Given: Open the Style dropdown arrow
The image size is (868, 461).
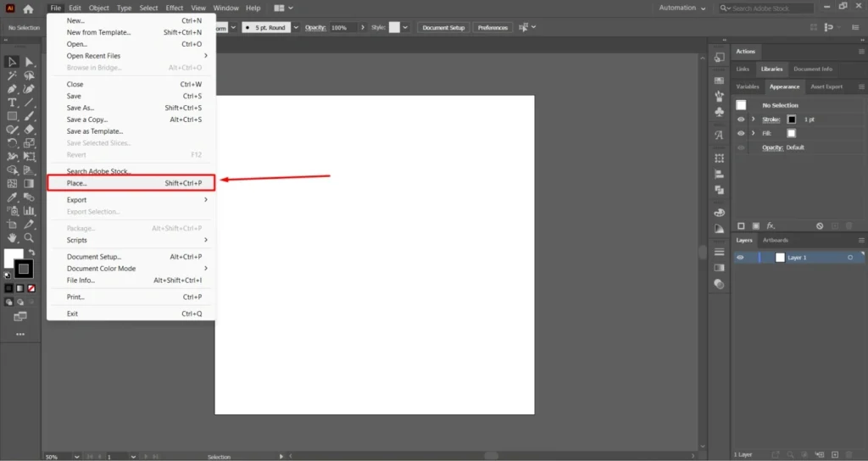Looking at the screenshot, I should (x=405, y=27).
